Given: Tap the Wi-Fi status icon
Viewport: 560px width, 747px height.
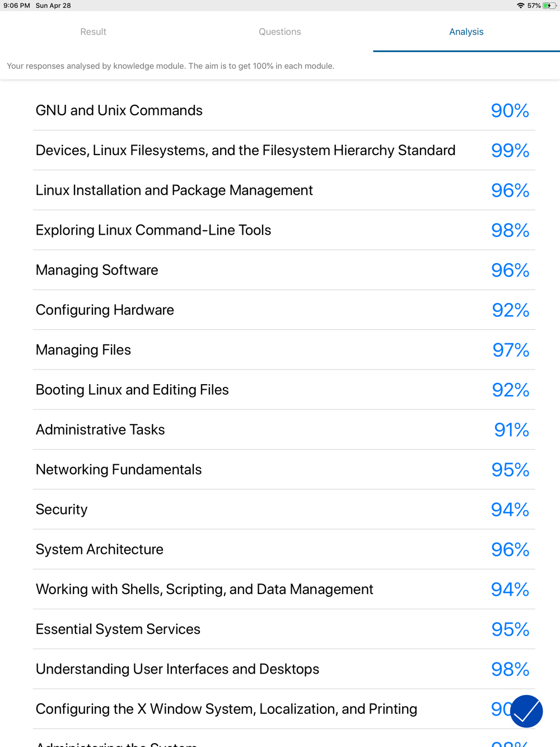Looking at the screenshot, I should 521,6.
